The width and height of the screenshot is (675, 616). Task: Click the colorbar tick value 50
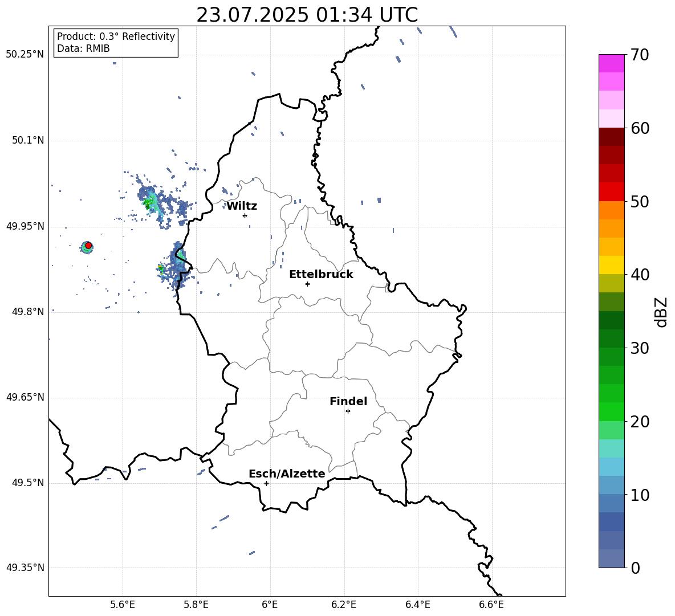tap(640, 202)
